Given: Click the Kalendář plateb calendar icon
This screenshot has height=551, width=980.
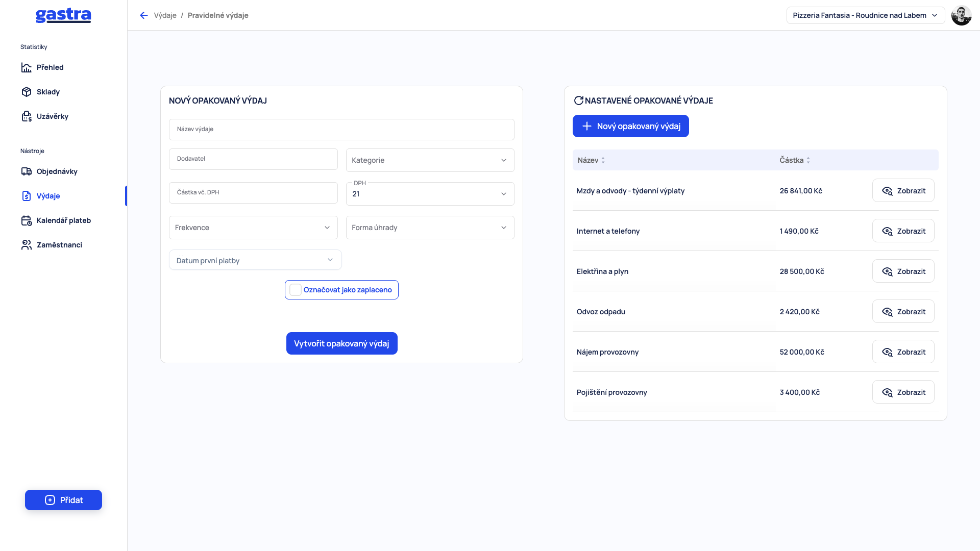Looking at the screenshot, I should pyautogui.click(x=27, y=220).
